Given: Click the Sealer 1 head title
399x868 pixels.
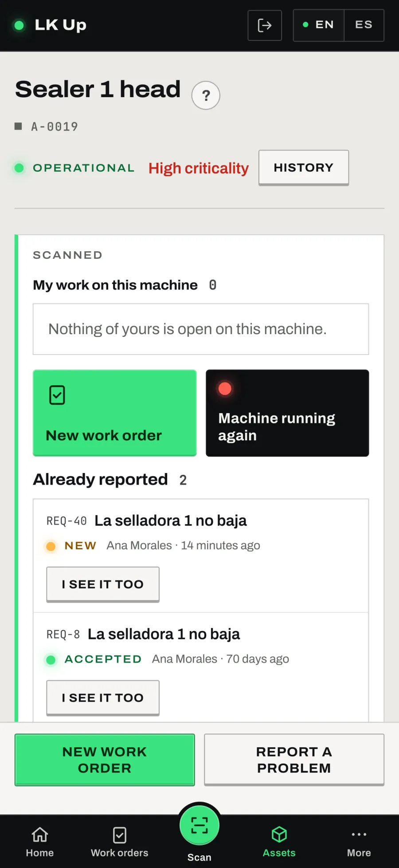Looking at the screenshot, I should [x=98, y=89].
